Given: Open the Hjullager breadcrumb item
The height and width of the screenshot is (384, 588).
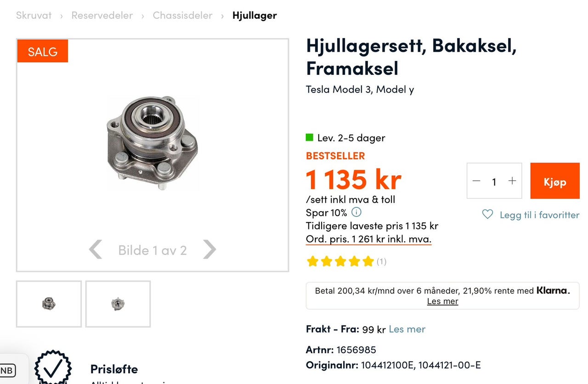Looking at the screenshot, I should tap(254, 15).
